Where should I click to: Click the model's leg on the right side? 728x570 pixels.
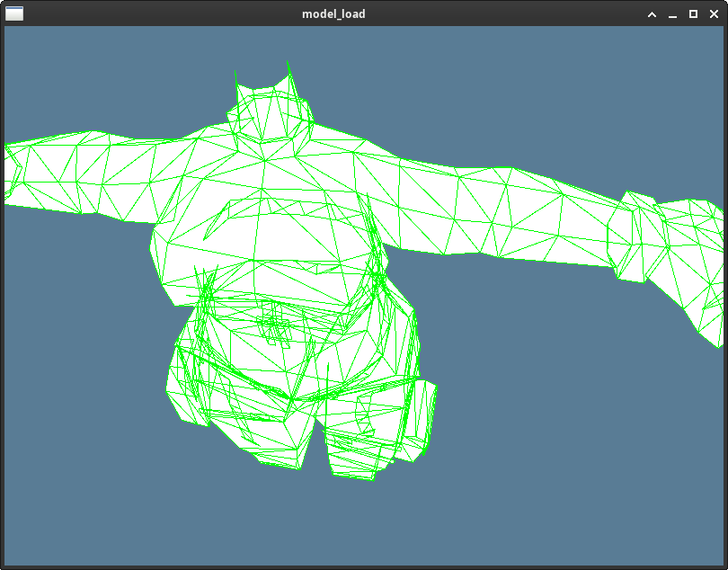point(377,432)
